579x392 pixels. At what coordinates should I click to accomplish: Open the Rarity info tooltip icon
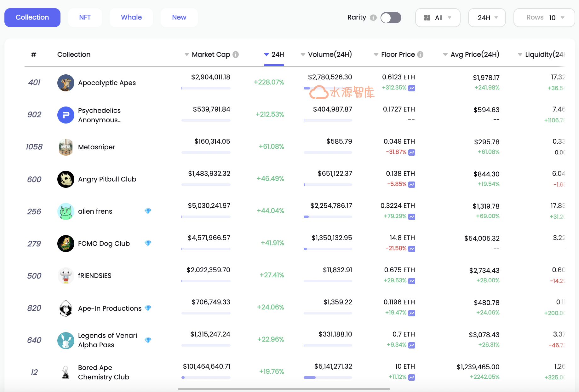tap(373, 18)
